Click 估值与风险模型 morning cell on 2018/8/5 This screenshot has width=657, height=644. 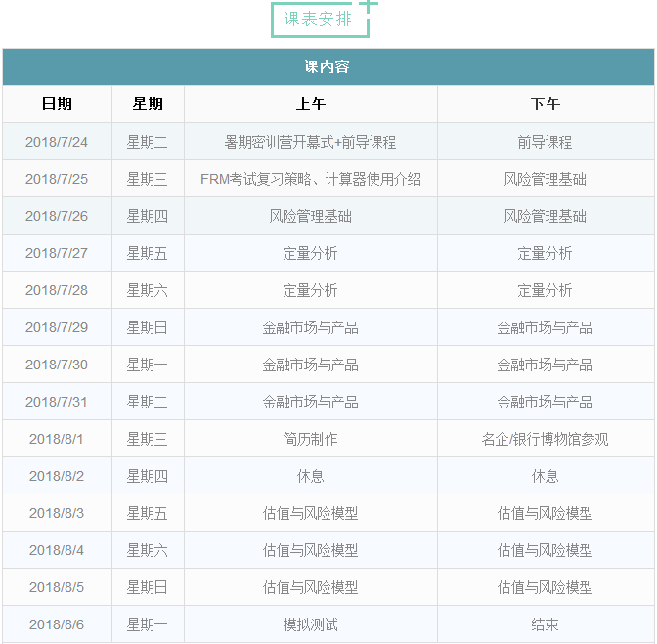(310, 587)
